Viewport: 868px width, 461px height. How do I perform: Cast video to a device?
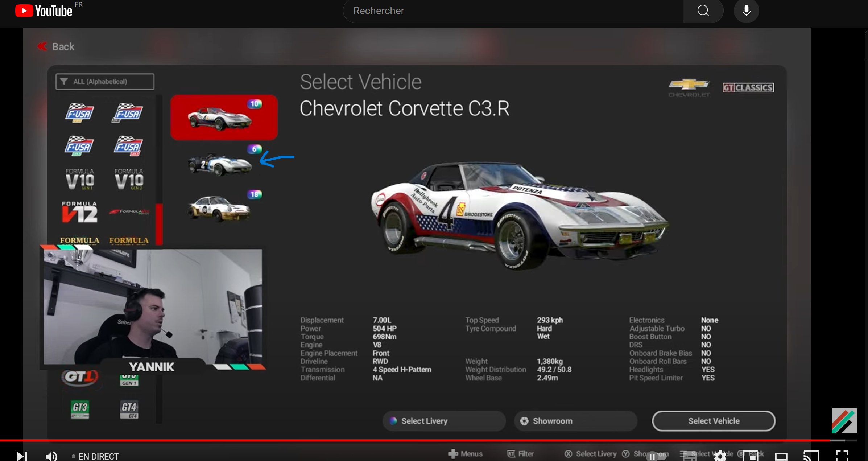pos(811,456)
